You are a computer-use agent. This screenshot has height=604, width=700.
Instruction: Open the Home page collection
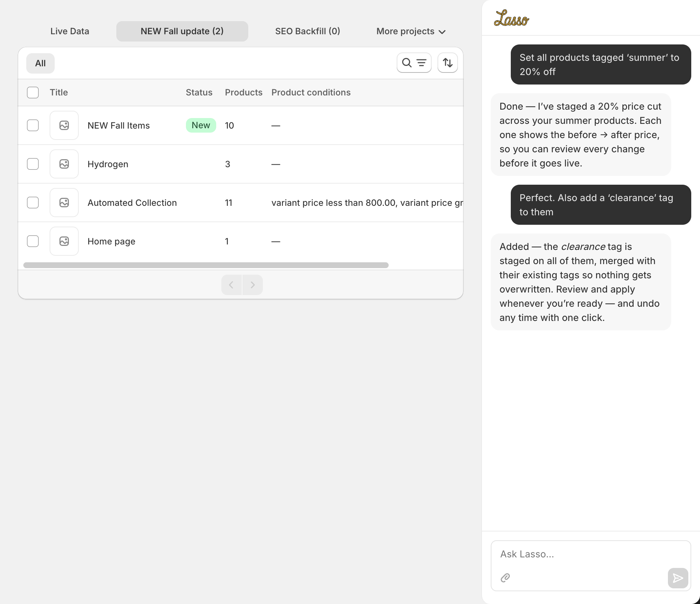(x=111, y=242)
